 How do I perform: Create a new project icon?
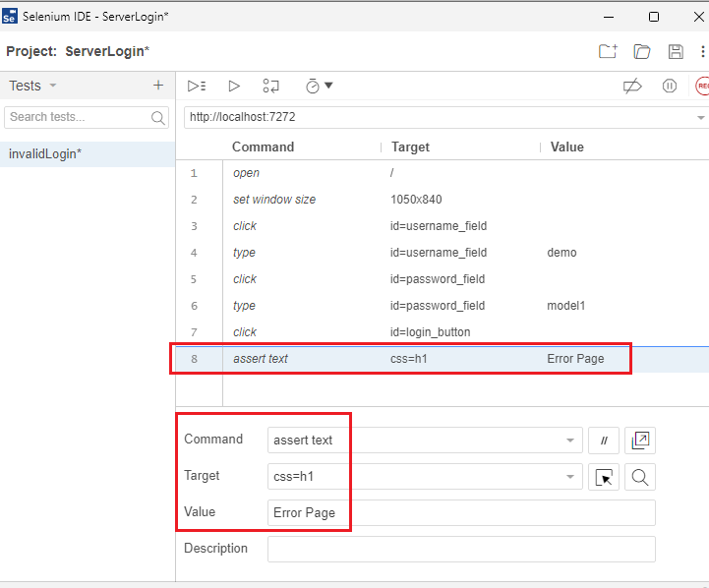(x=608, y=51)
